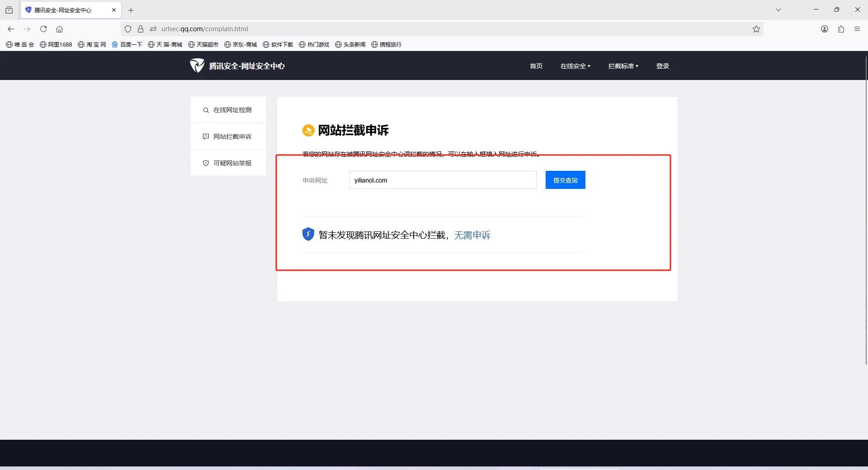This screenshot has height=470, width=868.
Task: Open the extensions panel
Action: pos(841,29)
